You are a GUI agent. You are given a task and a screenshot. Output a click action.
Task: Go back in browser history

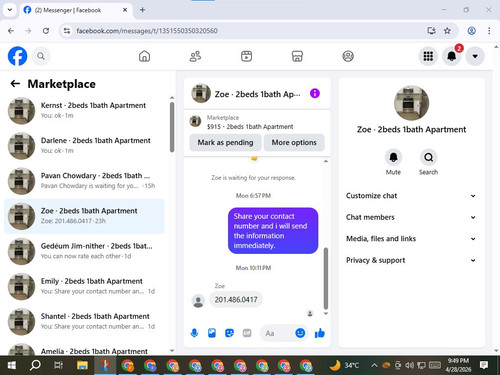coord(11,31)
